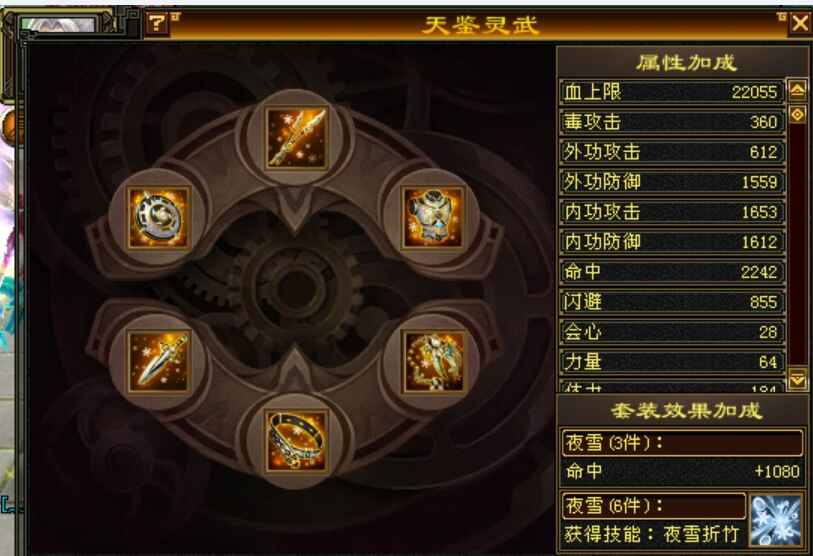
Task: Select the 命中 2242 attribute row
Action: (x=672, y=272)
